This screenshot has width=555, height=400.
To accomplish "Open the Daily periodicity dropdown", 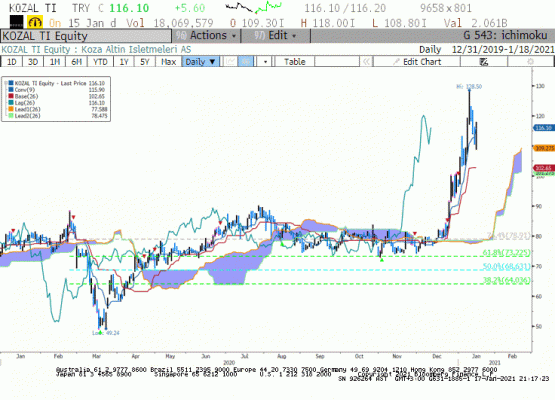I will click(201, 62).
